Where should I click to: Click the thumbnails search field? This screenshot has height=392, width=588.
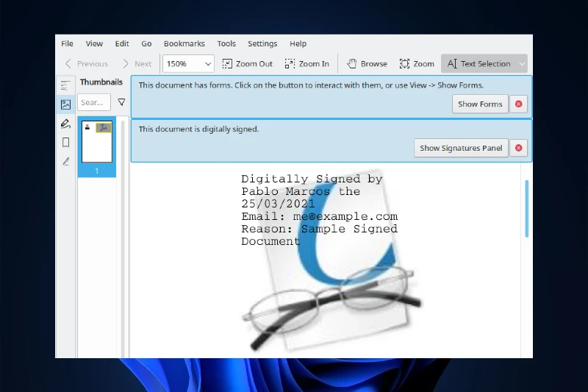tap(94, 103)
